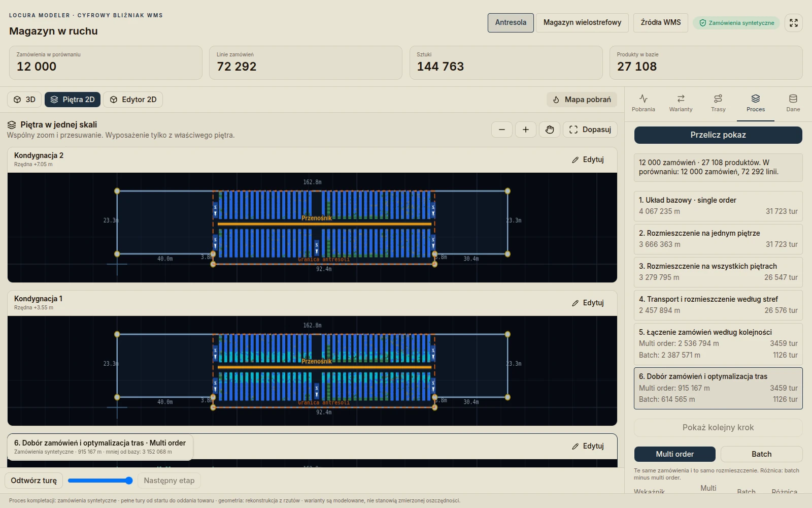The image size is (812, 508).
Task: Toggle Mapa pobrań heatmap
Action: point(582,100)
